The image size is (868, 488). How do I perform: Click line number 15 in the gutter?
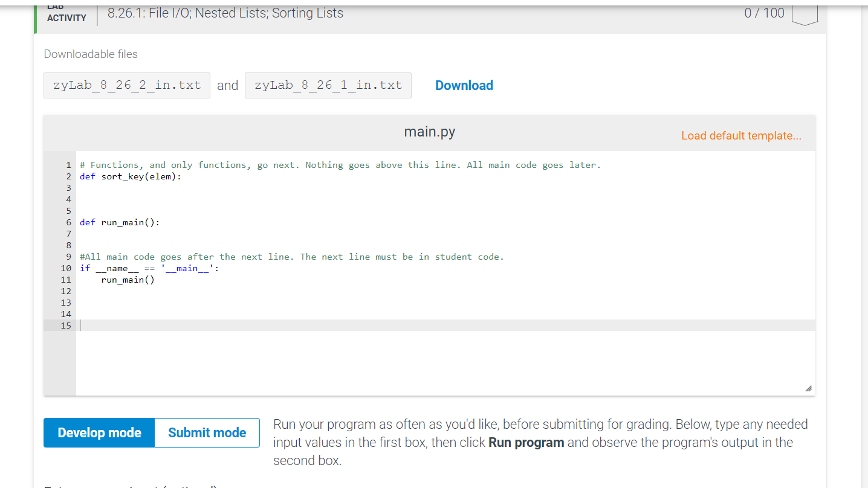pyautogui.click(x=65, y=325)
